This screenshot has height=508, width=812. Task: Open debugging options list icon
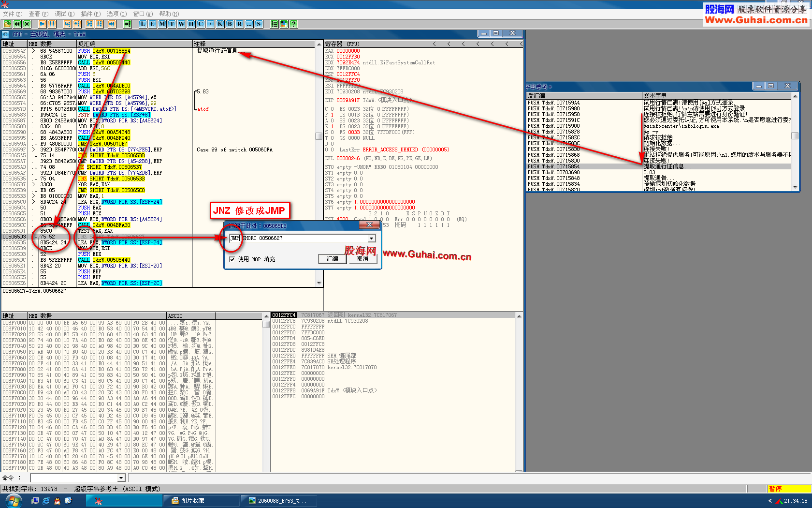tap(275, 24)
